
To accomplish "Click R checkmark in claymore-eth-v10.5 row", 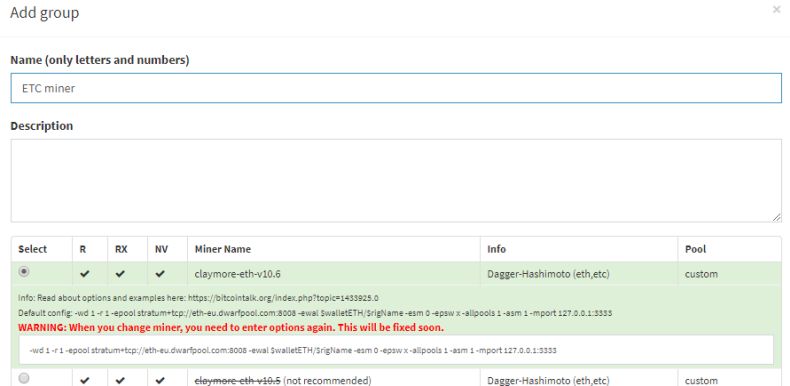I will pyautogui.click(x=85, y=380).
